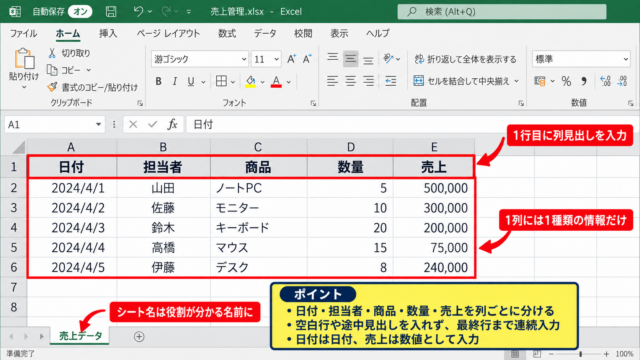640x360 pixels.
Task: Open the fill color dropdown arrow
Action: [262, 82]
